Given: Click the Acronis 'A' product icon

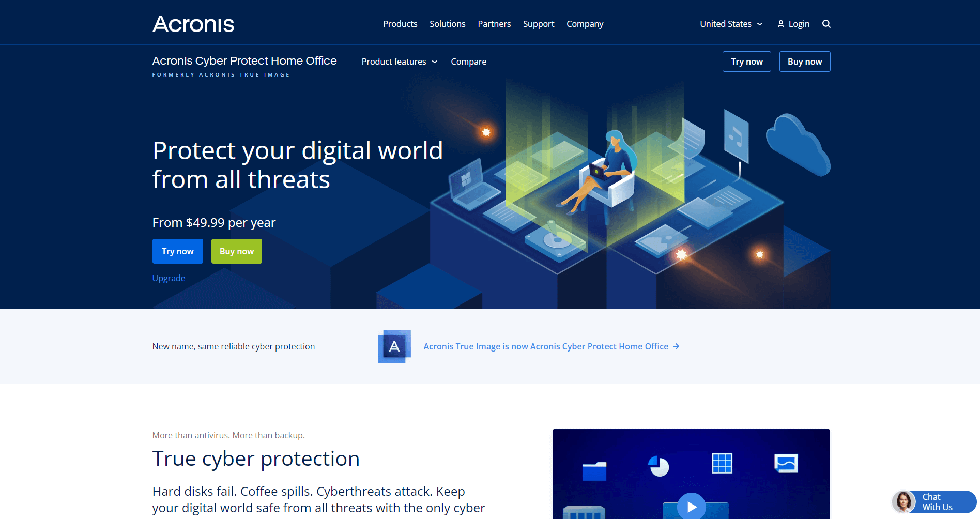Looking at the screenshot, I should point(394,346).
